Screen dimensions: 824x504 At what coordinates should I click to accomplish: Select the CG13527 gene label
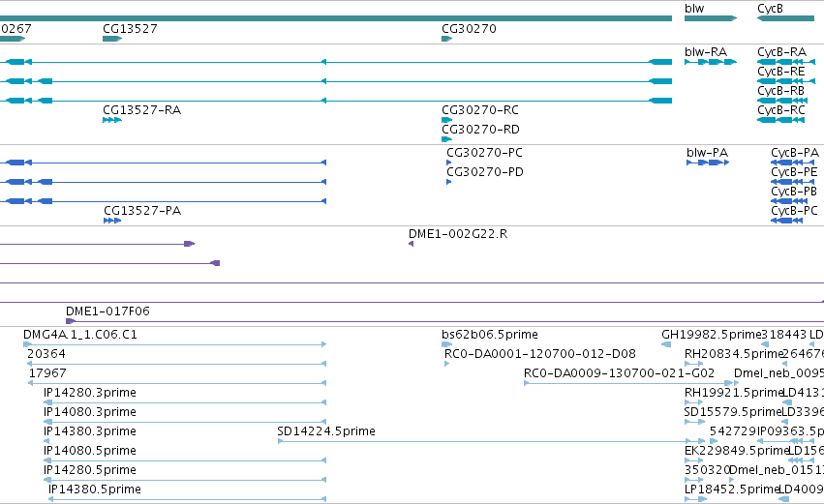(x=130, y=28)
